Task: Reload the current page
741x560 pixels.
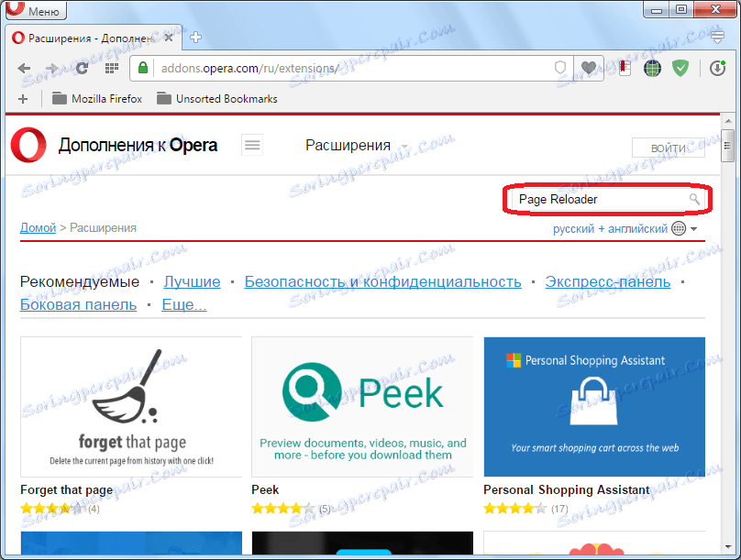Action: pyautogui.click(x=82, y=68)
